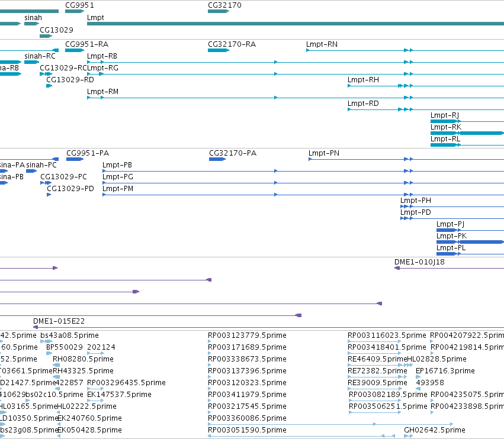Click protein Lmpt-PH label
The image size is (504, 439).
pyautogui.click(x=416, y=201)
